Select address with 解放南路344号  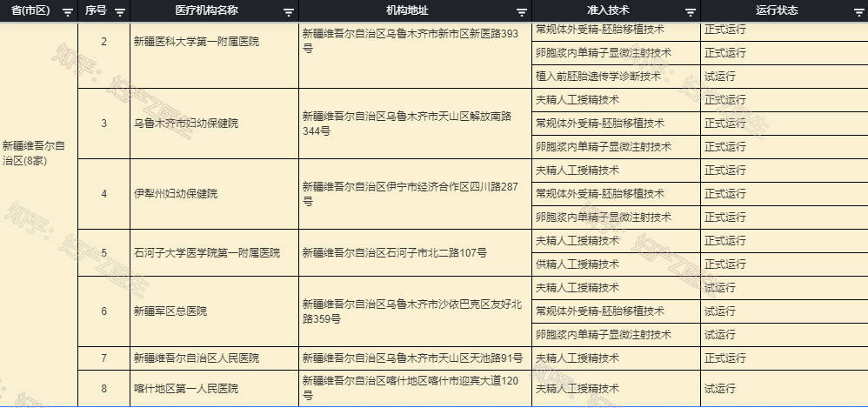point(415,124)
